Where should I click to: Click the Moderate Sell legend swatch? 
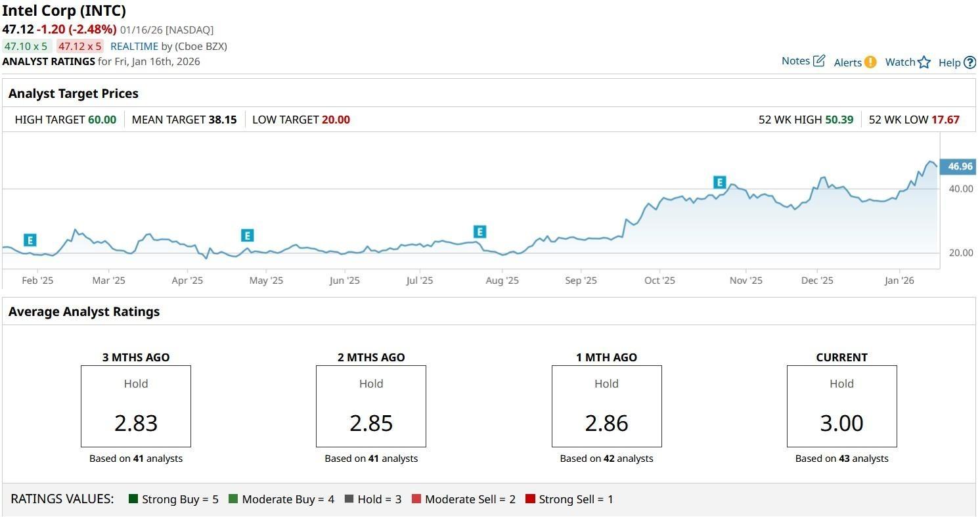coord(416,499)
